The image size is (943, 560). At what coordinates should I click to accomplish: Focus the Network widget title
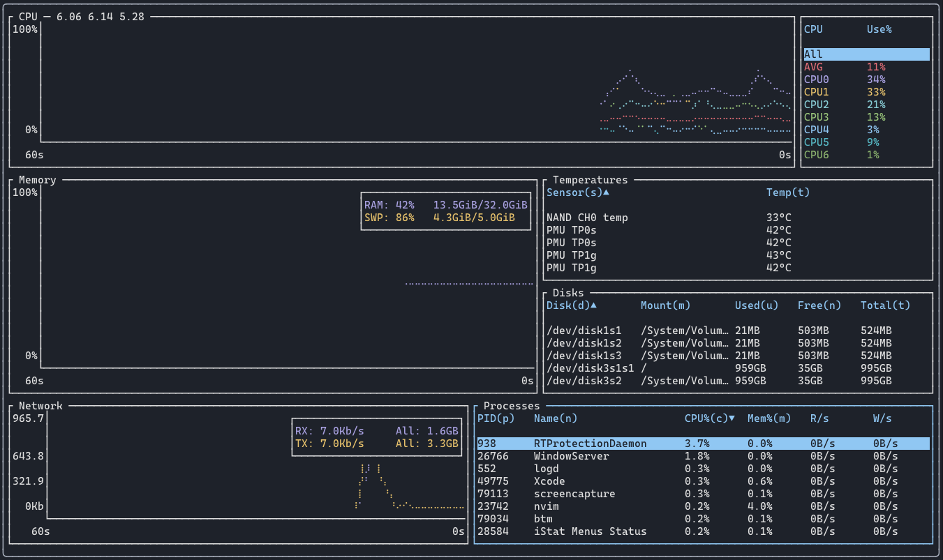[40, 406]
